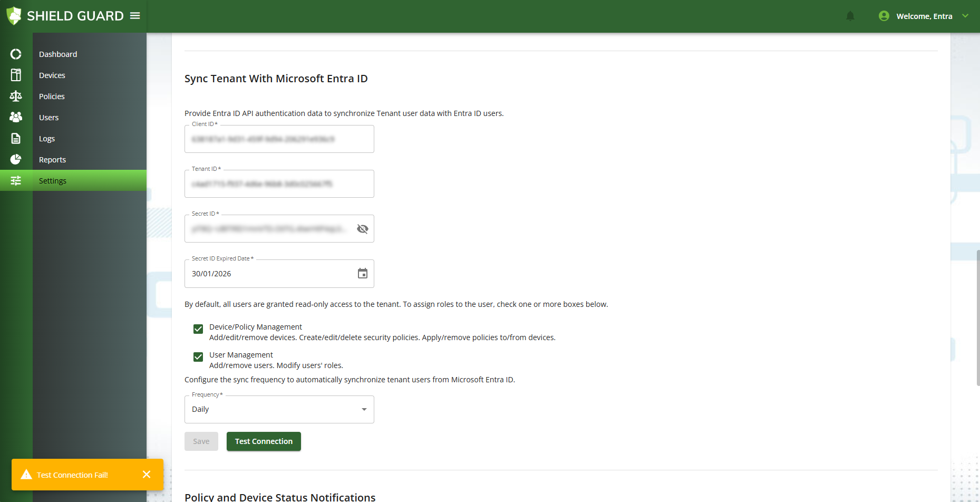This screenshot has height=502, width=980.
Task: Go to Reports menu item
Action: 53,160
